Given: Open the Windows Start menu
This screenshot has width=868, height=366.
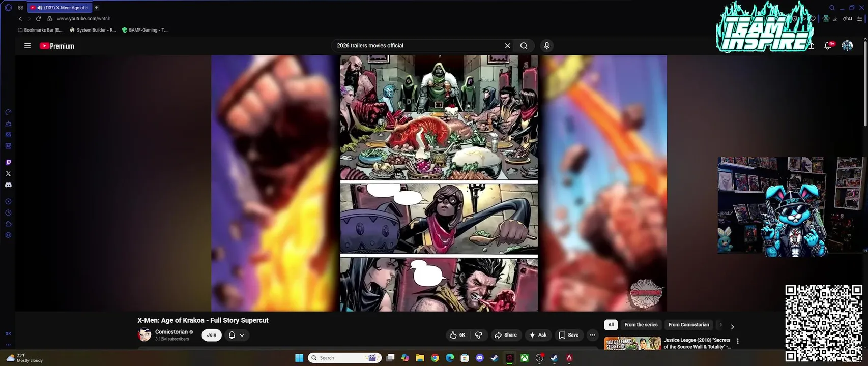Looking at the screenshot, I should [299, 358].
